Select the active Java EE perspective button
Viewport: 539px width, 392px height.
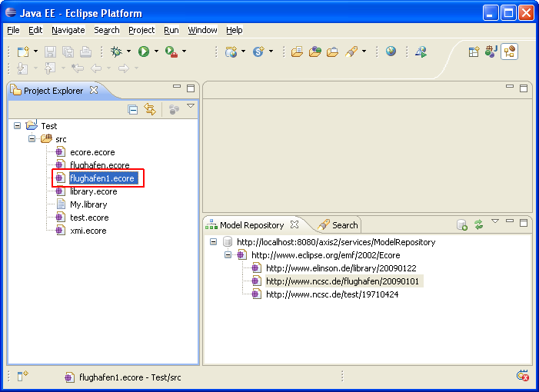pos(510,51)
